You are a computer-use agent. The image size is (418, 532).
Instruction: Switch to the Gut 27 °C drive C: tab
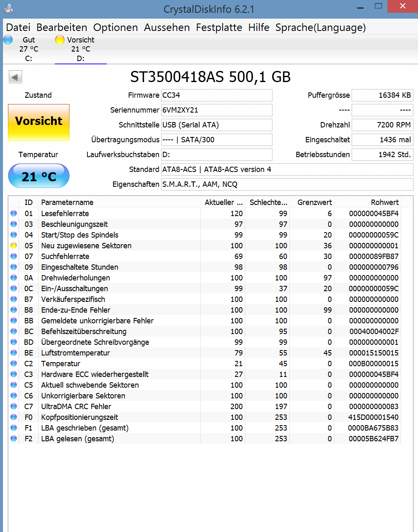point(28,49)
